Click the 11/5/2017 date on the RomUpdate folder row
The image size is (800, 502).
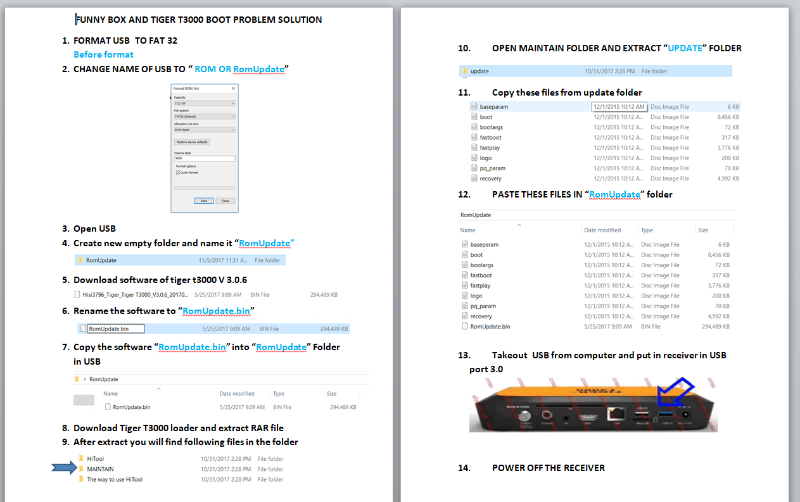click(223, 260)
